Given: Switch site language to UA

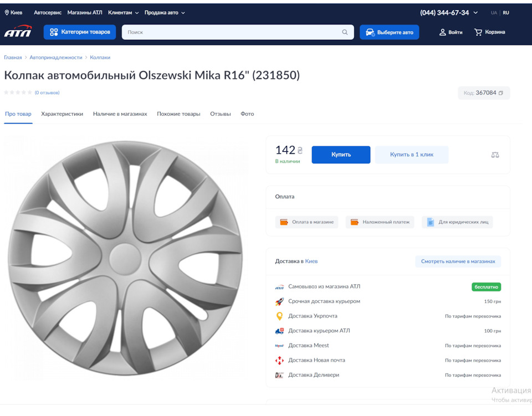Looking at the screenshot, I should [x=494, y=13].
